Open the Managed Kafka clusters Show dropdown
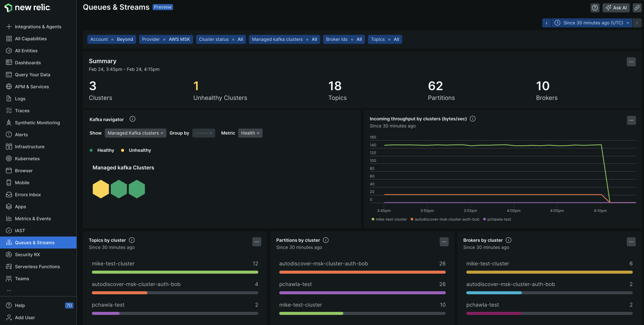 135,133
